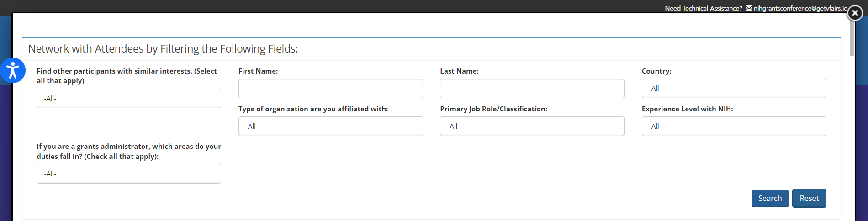Open the type of organization dropdown
The image size is (868, 221).
coord(330,126)
